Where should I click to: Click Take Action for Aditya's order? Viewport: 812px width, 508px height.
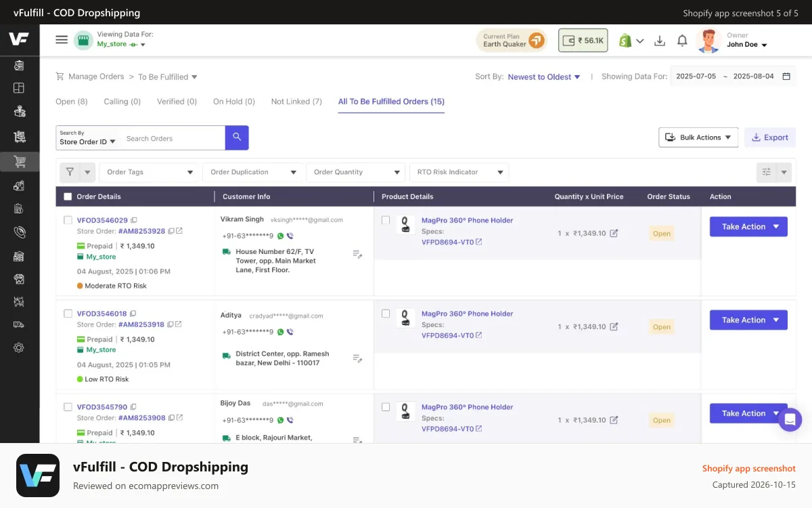748,320
